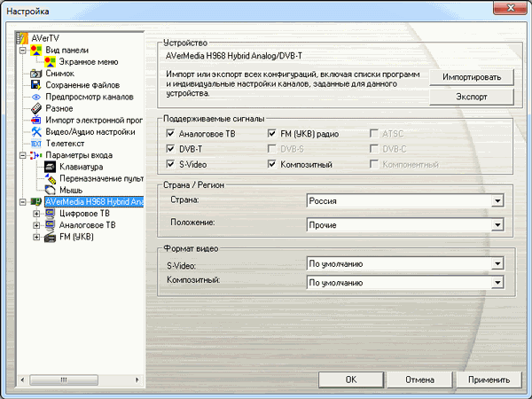Click the Импортировать button
Screen dimensions: 532x399
click(472, 77)
